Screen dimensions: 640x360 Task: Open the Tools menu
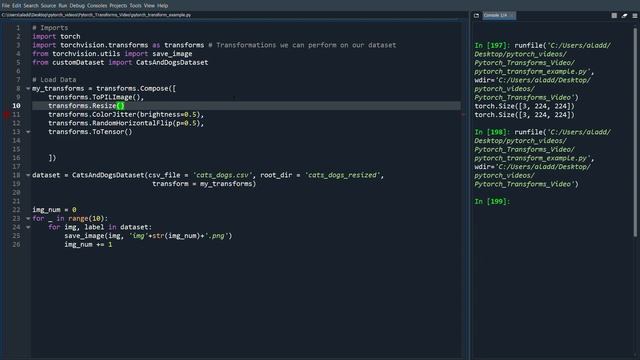[135, 6]
